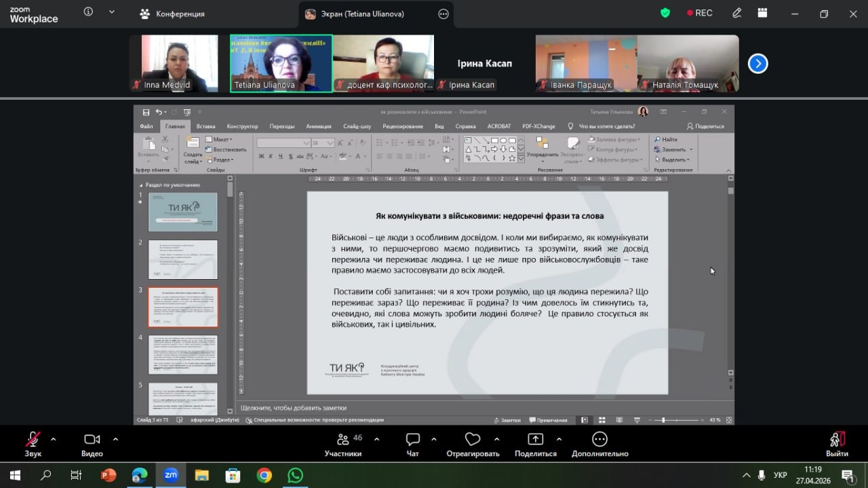
Task: Unmute microphone with the Звук button
Action: point(33,440)
